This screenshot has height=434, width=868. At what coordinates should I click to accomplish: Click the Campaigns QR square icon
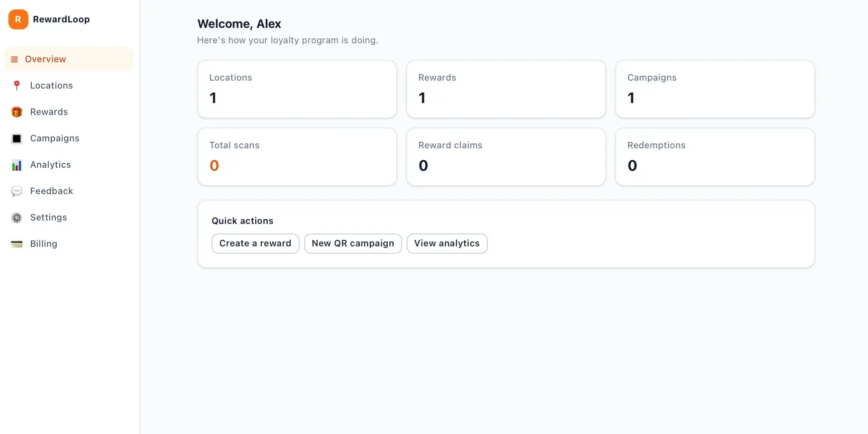(17, 138)
